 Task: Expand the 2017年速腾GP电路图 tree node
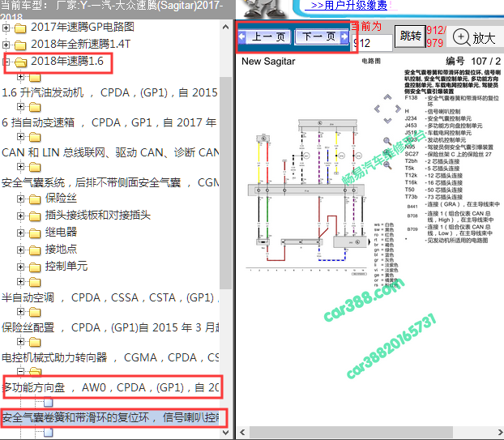coord(6,28)
